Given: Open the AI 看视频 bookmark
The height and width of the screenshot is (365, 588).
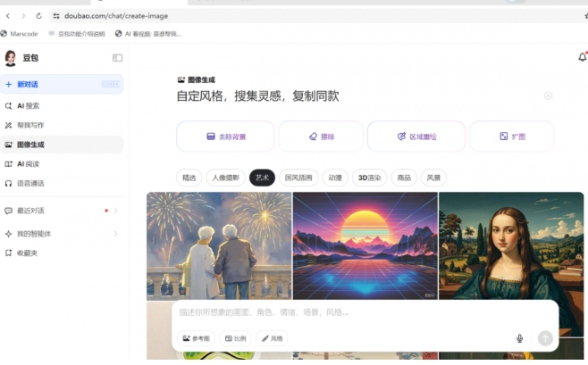Looking at the screenshot, I should point(148,34).
